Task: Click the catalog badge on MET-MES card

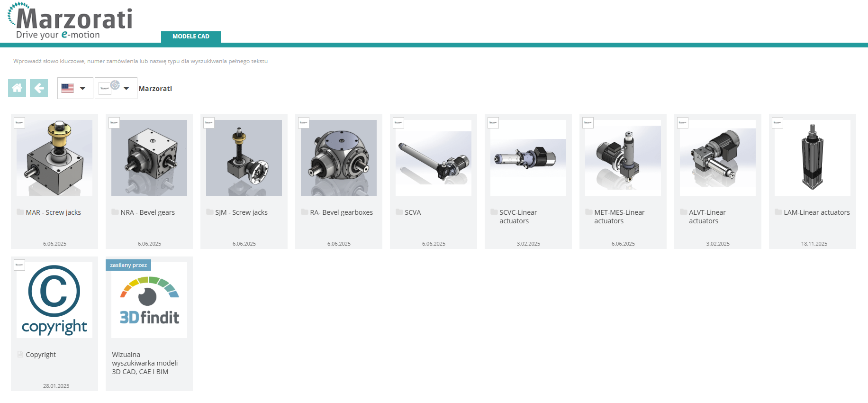Action: pos(588,123)
